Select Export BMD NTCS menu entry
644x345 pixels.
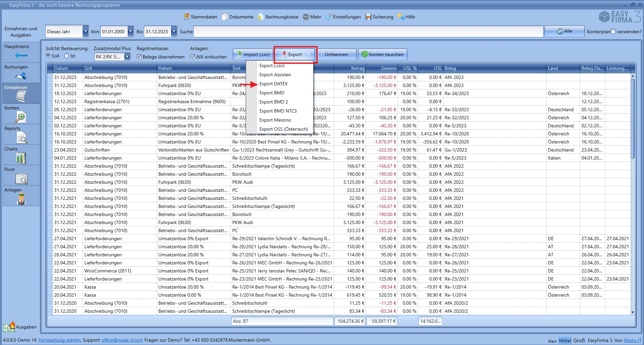point(278,111)
